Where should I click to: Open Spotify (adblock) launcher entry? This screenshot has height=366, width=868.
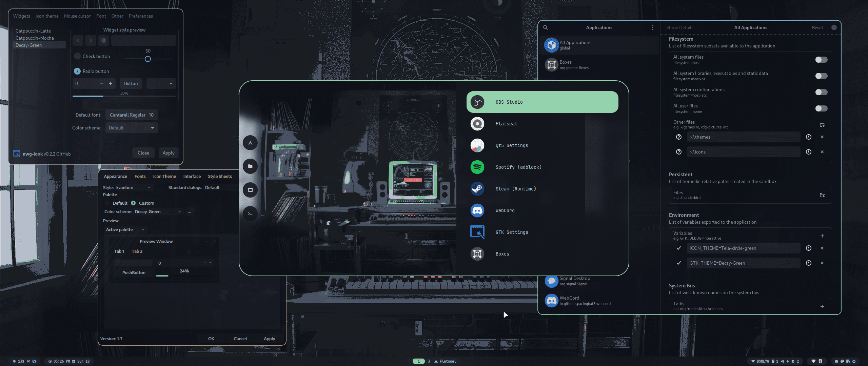[518, 167]
